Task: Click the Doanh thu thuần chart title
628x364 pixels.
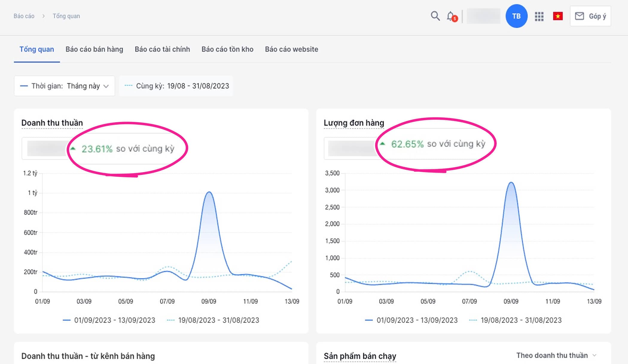Action: click(x=52, y=123)
